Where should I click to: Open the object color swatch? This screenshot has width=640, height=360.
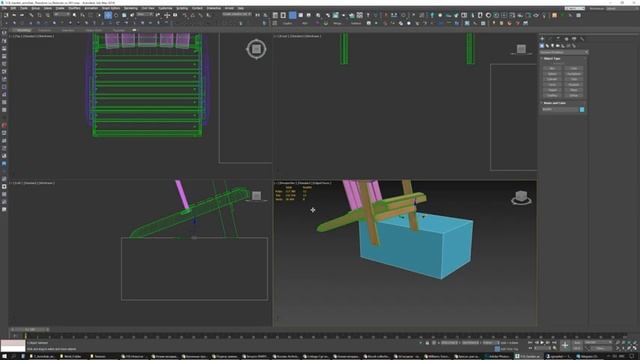582,109
